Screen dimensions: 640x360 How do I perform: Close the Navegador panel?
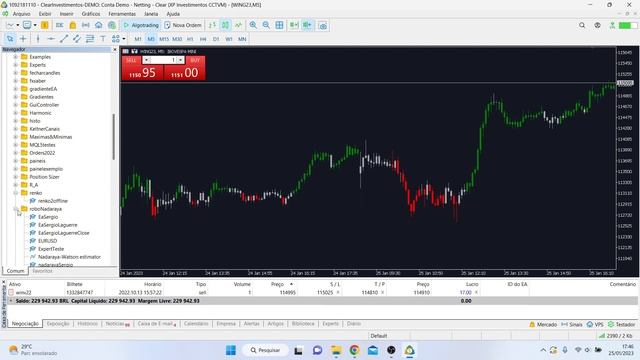[x=115, y=49]
